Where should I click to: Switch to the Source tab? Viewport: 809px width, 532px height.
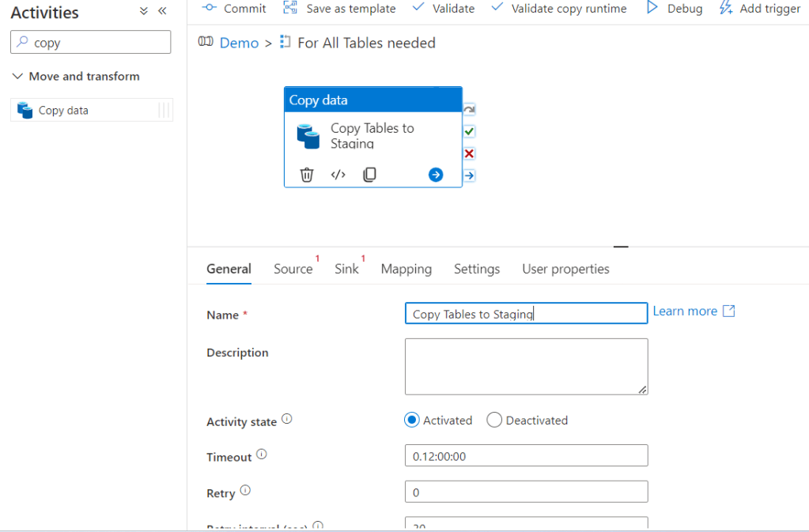[x=293, y=269]
